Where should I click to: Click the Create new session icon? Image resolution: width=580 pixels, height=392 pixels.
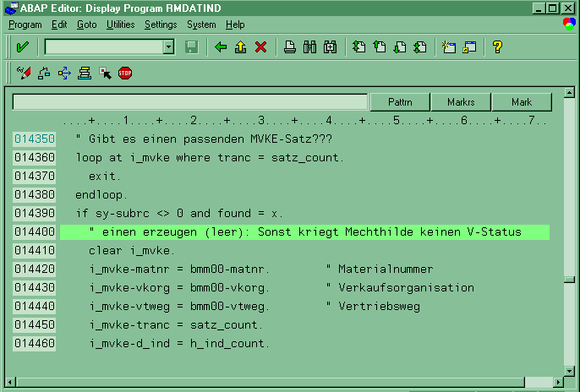450,47
